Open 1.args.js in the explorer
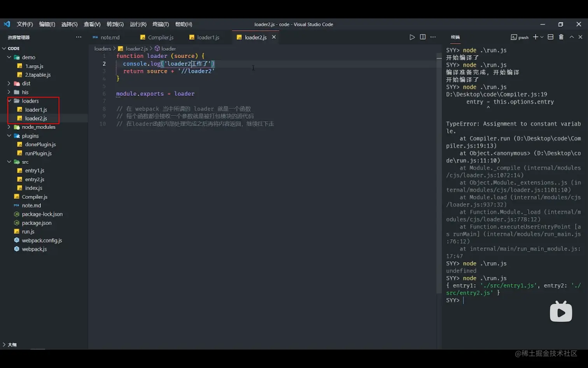588x368 pixels. click(34, 66)
